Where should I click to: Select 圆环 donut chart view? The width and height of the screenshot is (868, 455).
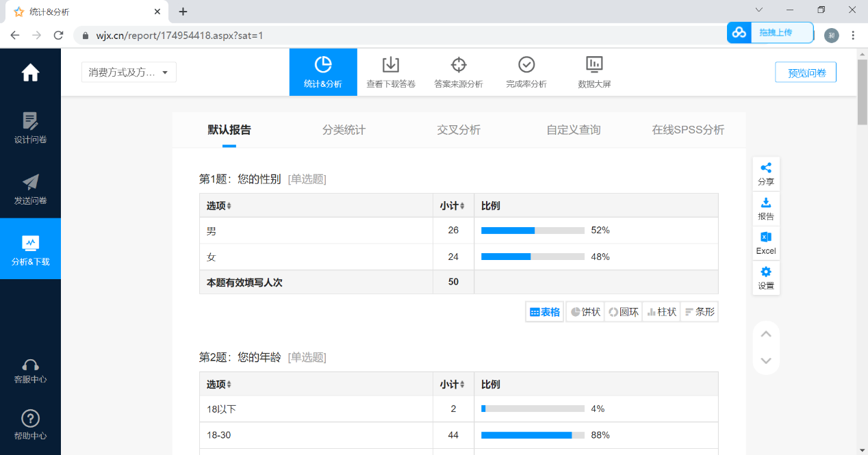[x=623, y=312]
